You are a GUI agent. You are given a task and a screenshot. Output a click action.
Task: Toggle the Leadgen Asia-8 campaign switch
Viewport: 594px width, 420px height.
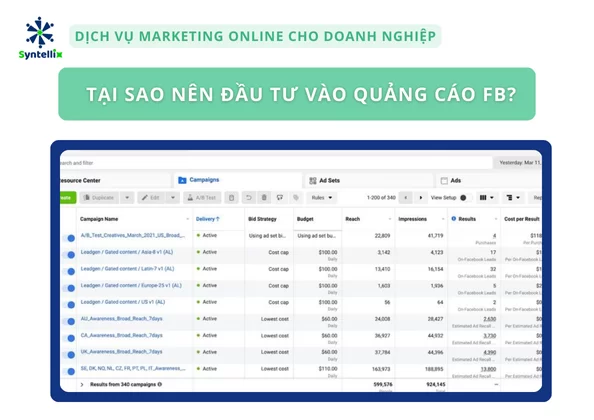coord(69,255)
